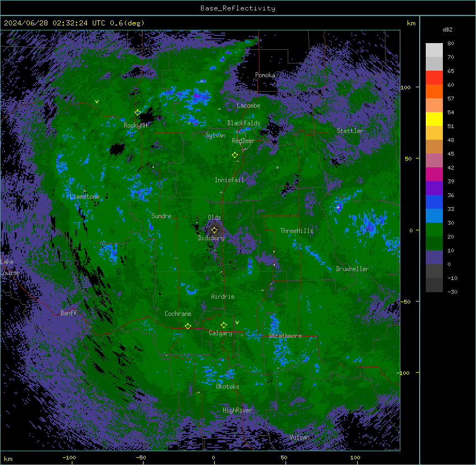Image resolution: width=476 pixels, height=465 pixels.
Task: Click the RedDeer city label
Action: 243,141
